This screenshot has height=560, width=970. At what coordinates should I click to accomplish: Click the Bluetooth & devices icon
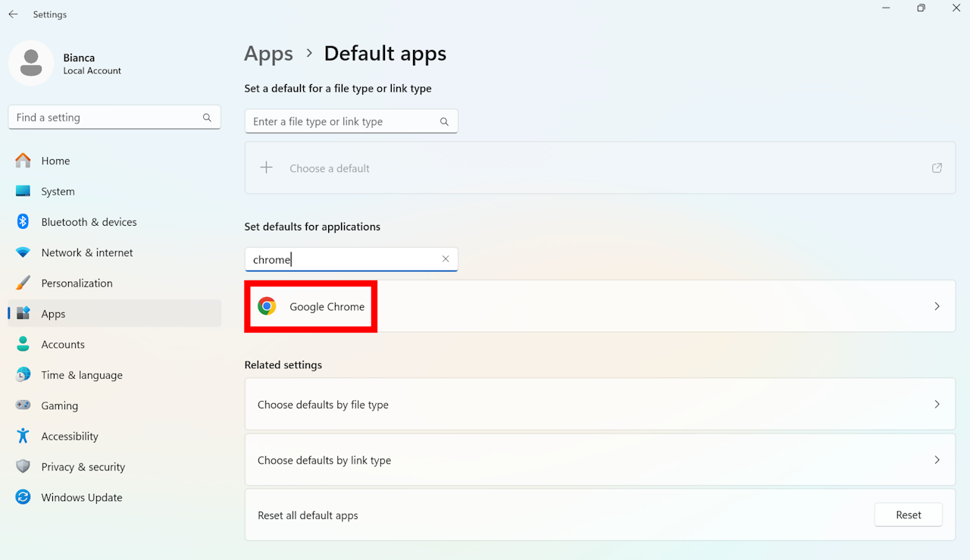click(x=23, y=222)
